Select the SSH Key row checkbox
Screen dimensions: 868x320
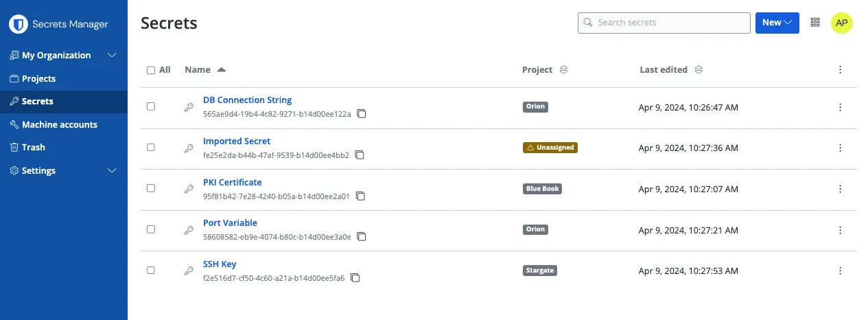[x=151, y=271]
